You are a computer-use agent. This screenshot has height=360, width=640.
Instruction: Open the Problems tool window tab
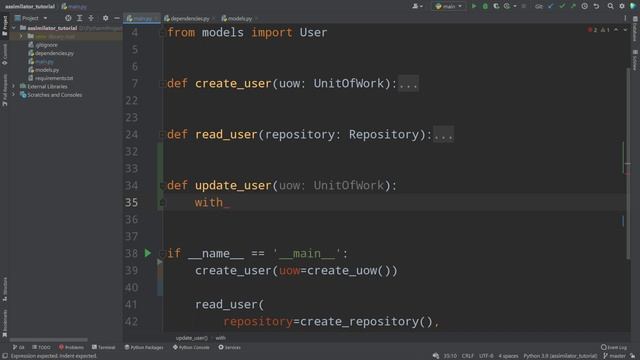click(71, 347)
